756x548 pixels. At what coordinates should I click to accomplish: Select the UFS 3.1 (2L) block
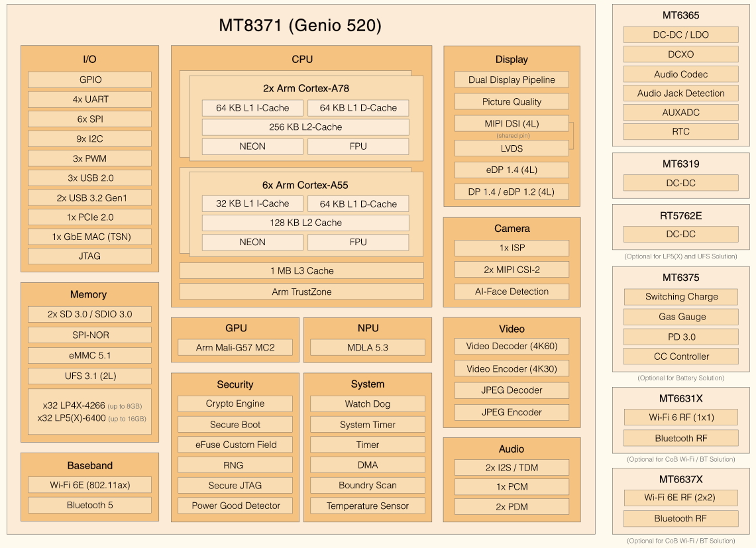(x=89, y=376)
